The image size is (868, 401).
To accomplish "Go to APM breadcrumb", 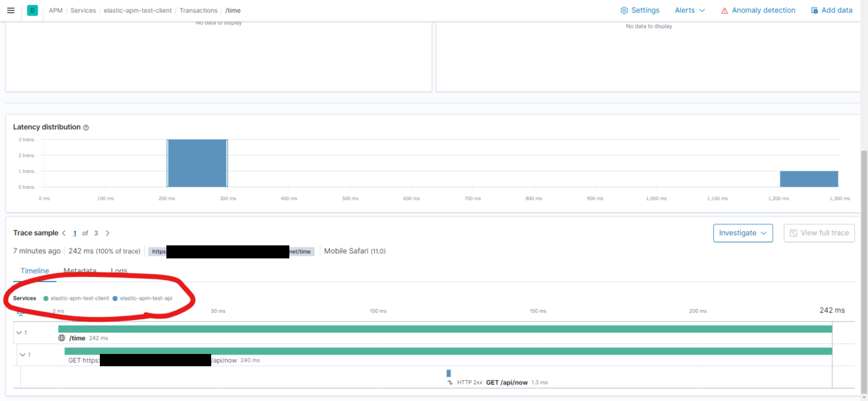I will point(56,11).
